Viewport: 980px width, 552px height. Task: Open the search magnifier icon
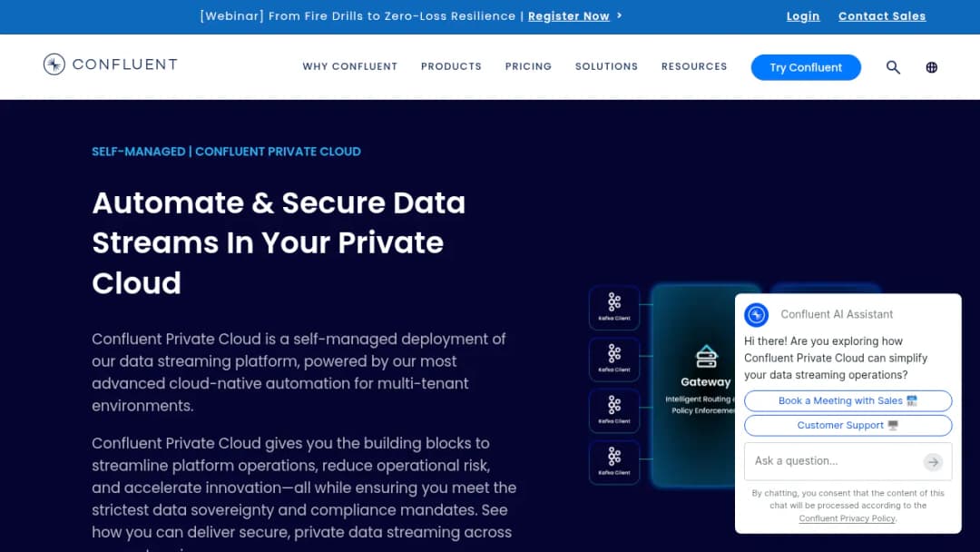pyautogui.click(x=893, y=67)
